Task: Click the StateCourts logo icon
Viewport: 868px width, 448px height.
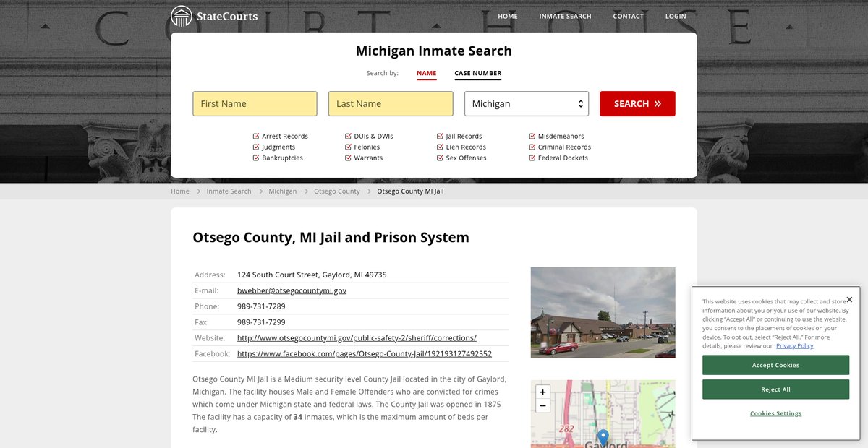Action: click(182, 16)
